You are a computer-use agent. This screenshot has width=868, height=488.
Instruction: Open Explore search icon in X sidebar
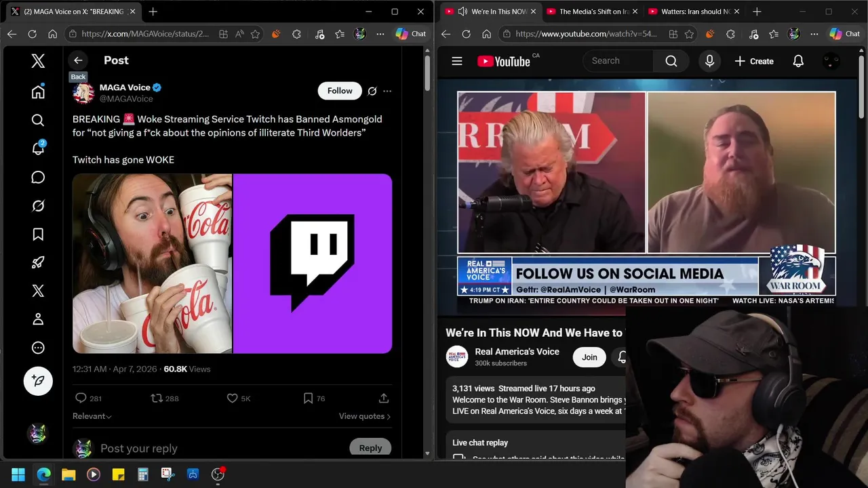tap(38, 120)
